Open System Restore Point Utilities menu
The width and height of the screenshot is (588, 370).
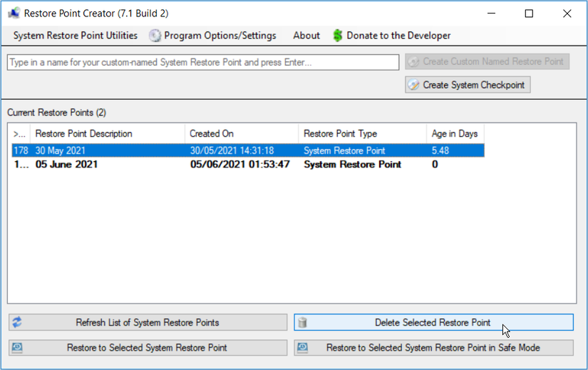coord(76,36)
